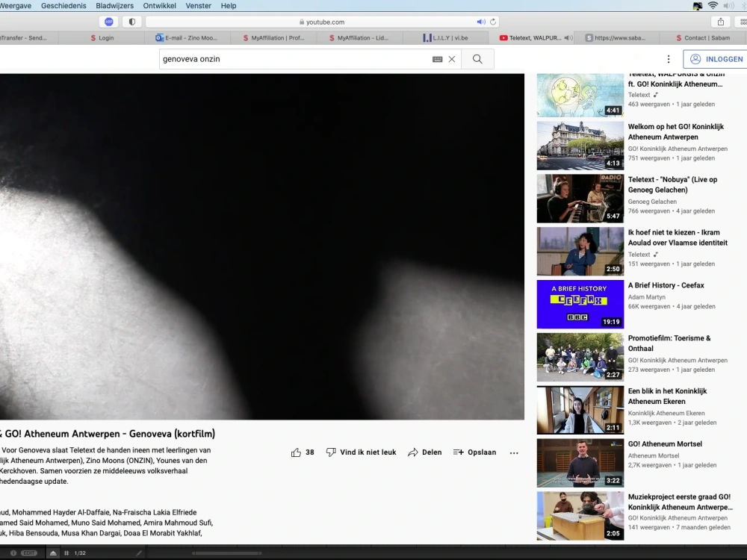The image size is (747, 560).
Task: Switch to the https://www.saba... tab
Action: point(616,37)
